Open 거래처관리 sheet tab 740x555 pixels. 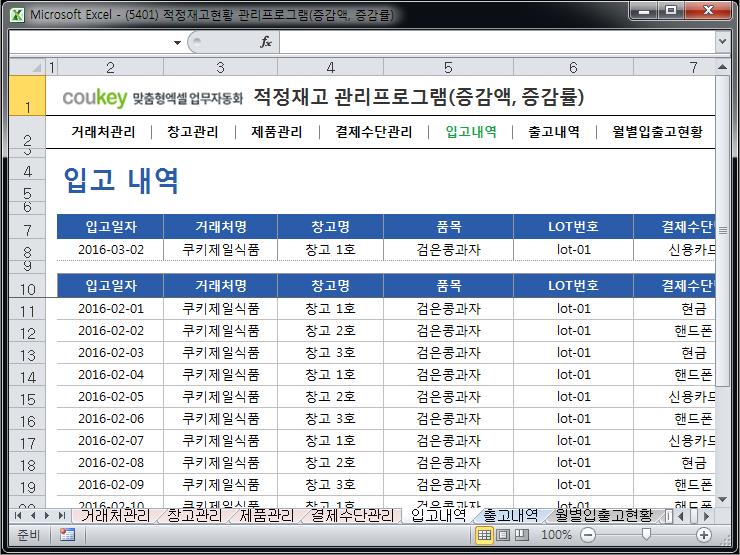tap(115, 515)
